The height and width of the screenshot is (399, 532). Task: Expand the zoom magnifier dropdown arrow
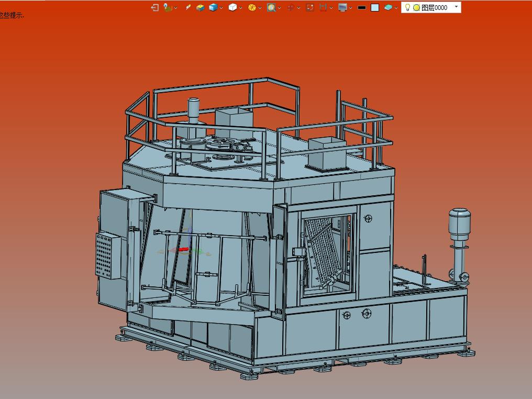pos(279,8)
